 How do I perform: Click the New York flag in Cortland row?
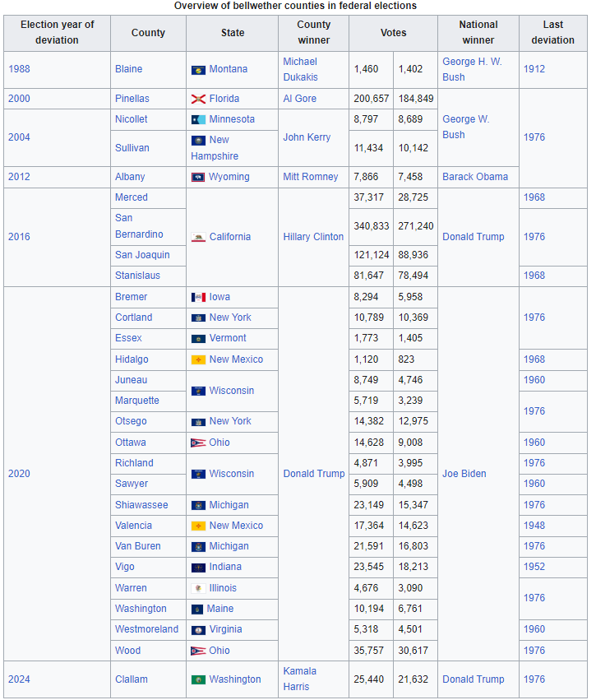[198, 318]
